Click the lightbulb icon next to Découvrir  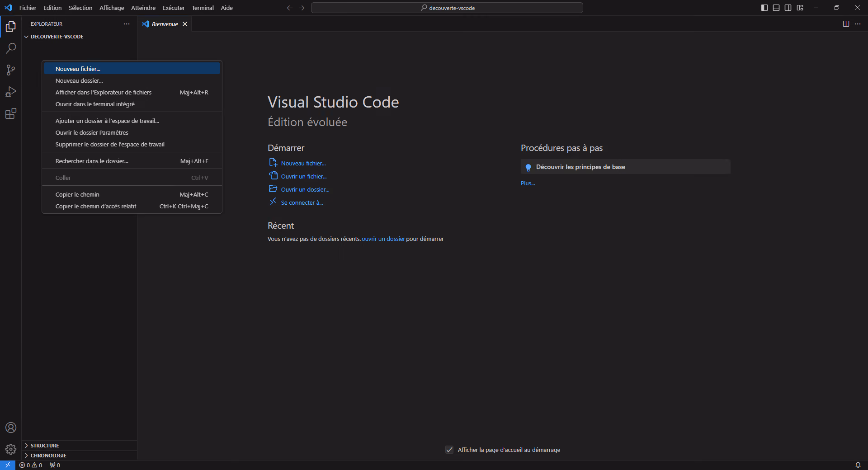coord(528,167)
